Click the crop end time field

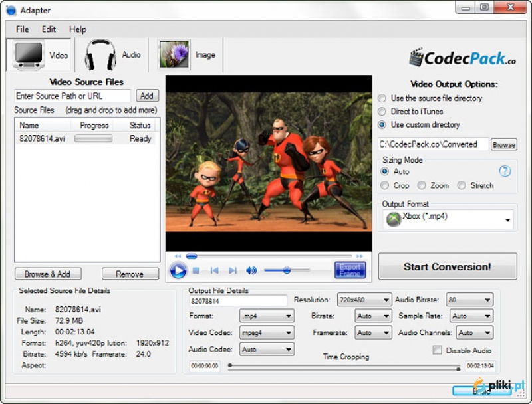pyautogui.click(x=480, y=366)
